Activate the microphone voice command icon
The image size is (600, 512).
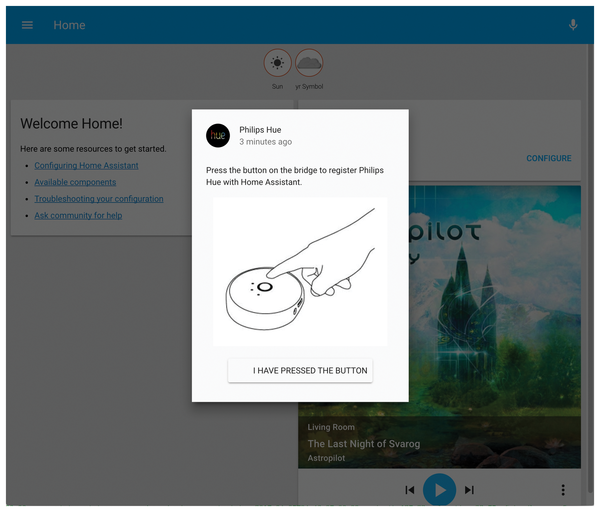[573, 25]
